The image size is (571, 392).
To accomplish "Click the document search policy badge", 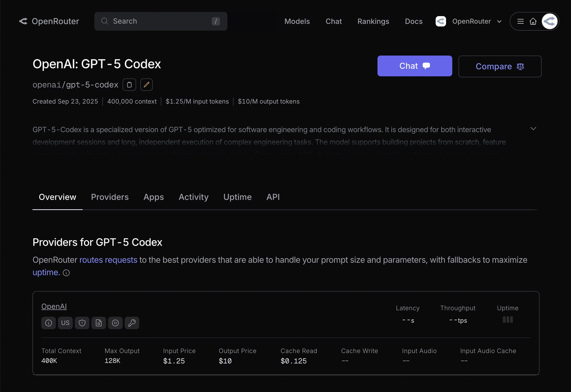I will 99,323.
